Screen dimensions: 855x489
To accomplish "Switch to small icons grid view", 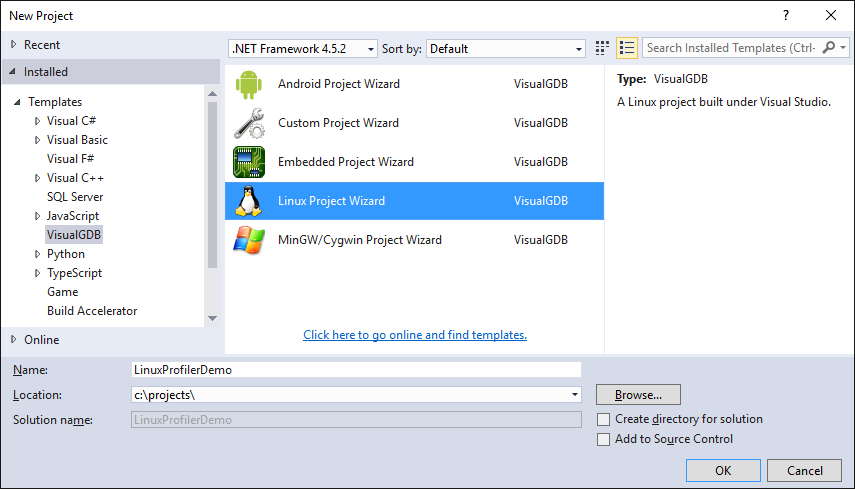I will click(x=602, y=48).
